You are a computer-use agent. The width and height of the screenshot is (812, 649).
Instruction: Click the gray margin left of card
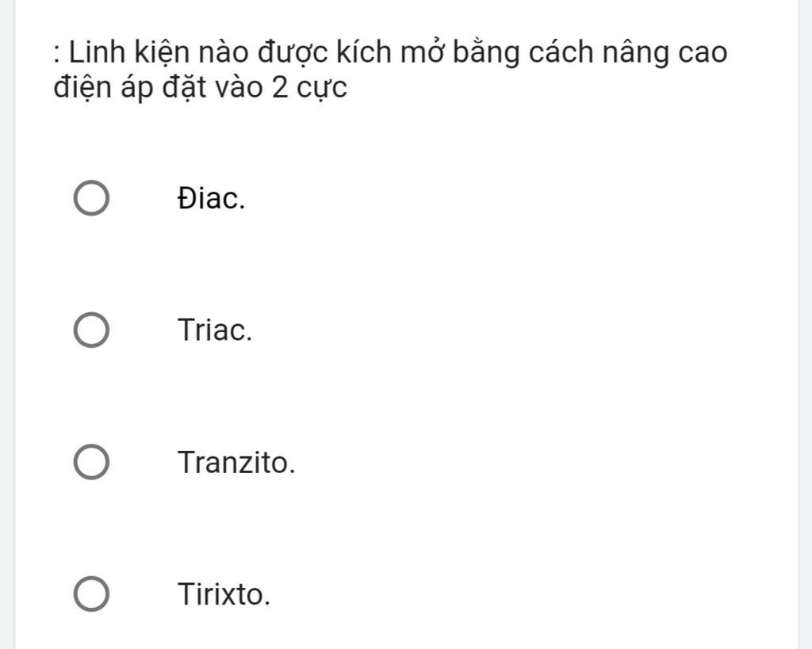[x=7, y=325]
